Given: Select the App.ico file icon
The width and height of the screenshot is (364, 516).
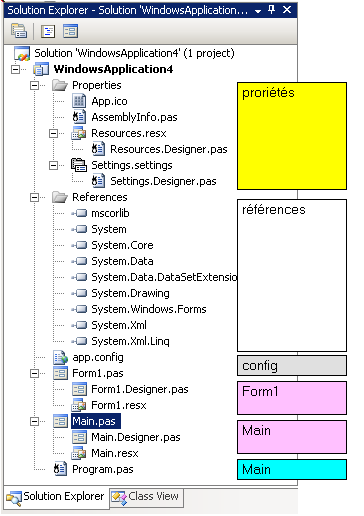Looking at the screenshot, I should click(79, 101).
